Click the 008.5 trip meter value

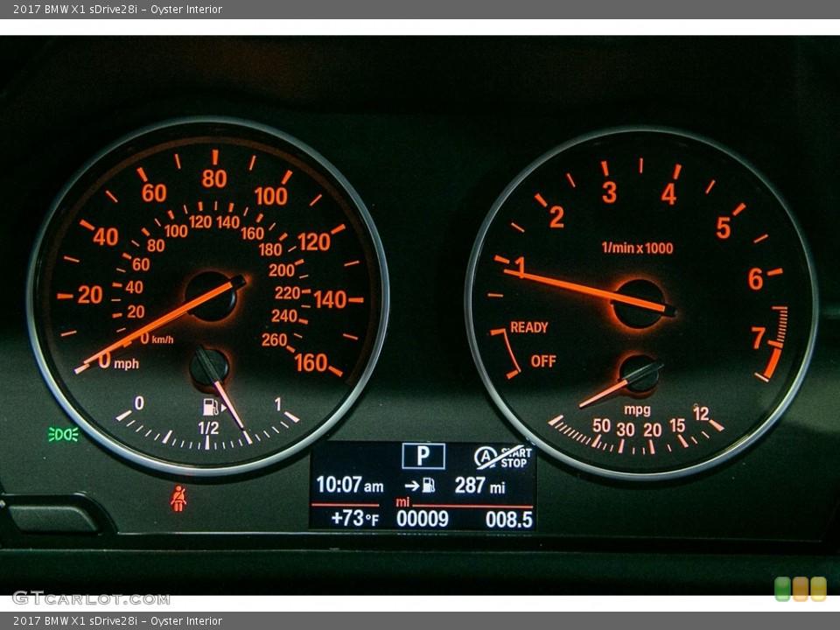(x=509, y=520)
